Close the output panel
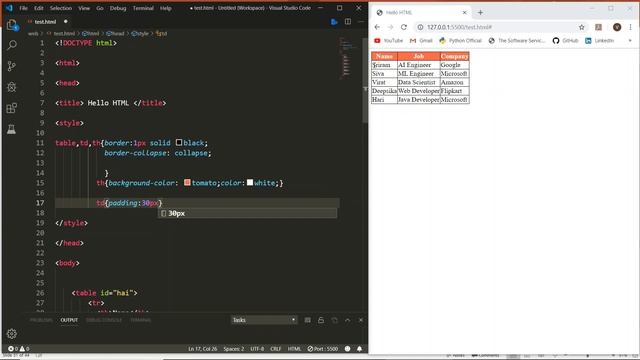Image resolution: width=640 pixels, height=360 pixels. (361, 320)
